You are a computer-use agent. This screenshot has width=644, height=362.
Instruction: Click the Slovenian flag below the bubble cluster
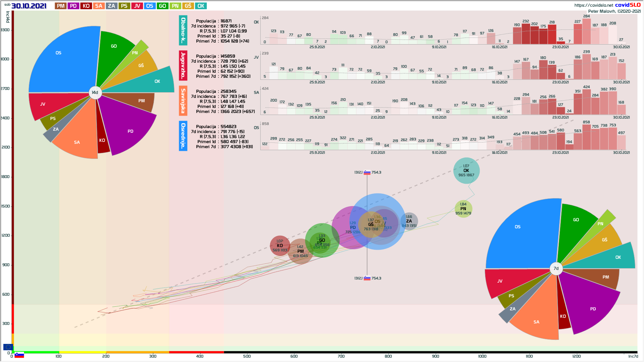[x=367, y=278]
